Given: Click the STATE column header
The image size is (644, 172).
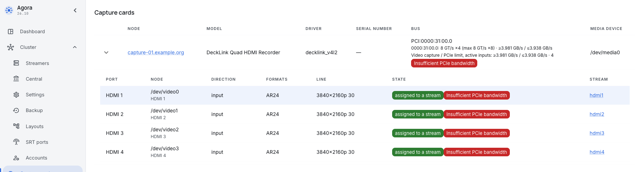Looking at the screenshot, I should point(399,79).
